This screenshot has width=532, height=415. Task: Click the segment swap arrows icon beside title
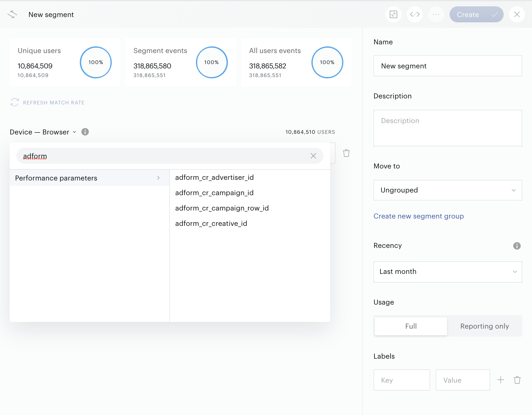(12, 14)
